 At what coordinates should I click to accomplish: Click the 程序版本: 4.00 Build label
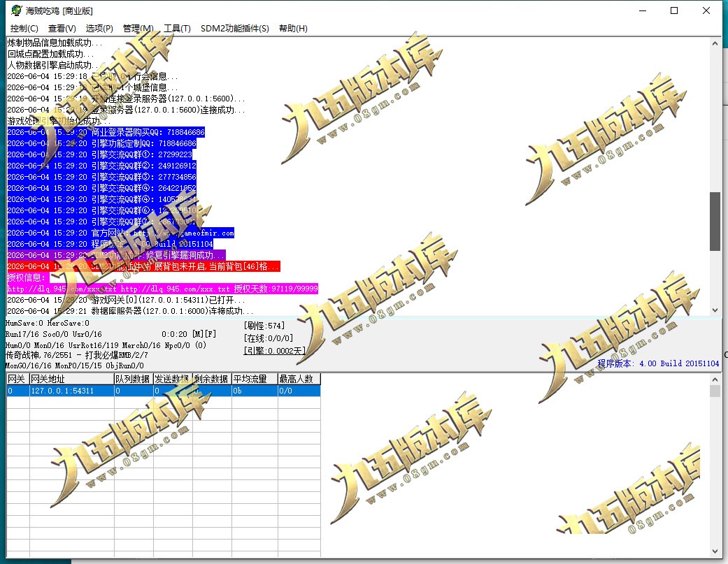click(658, 363)
